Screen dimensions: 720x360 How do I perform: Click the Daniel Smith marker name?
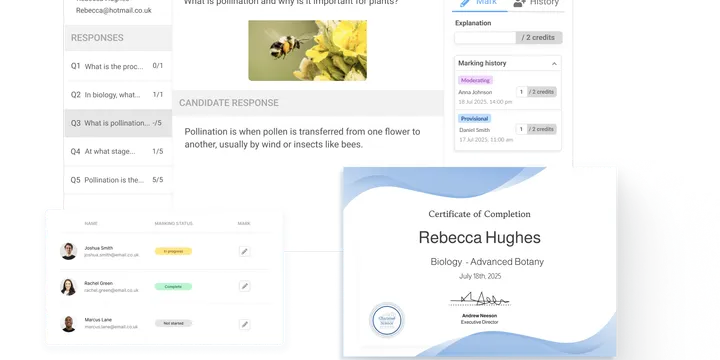(x=474, y=130)
